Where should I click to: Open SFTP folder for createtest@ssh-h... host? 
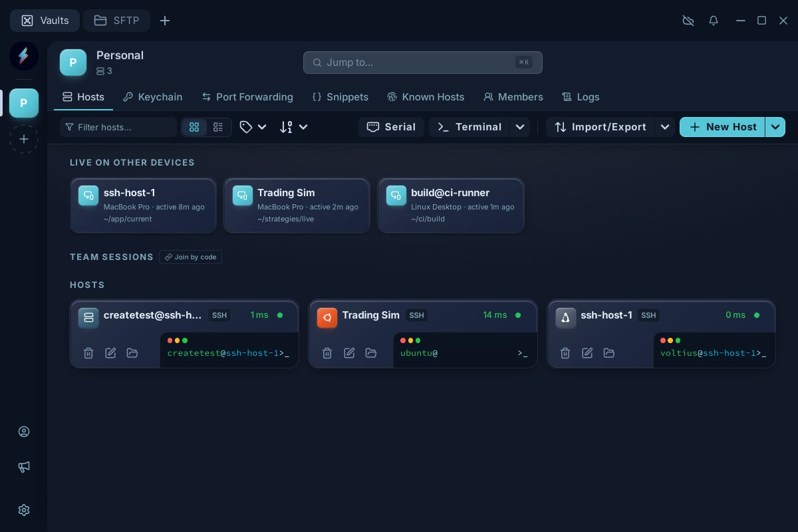coord(132,353)
